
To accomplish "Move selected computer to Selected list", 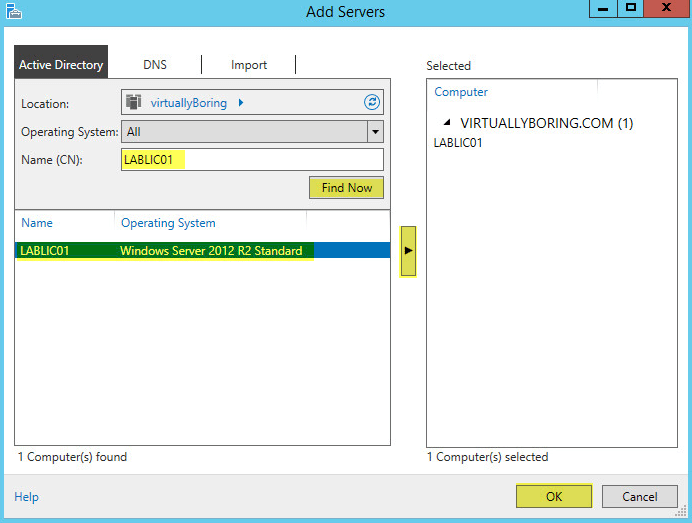I will tap(408, 251).
